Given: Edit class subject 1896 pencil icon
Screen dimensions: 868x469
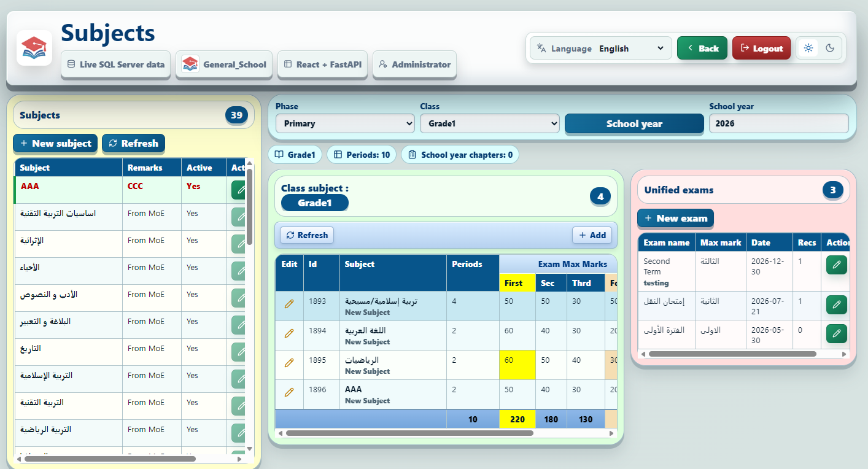Looking at the screenshot, I should tap(289, 392).
